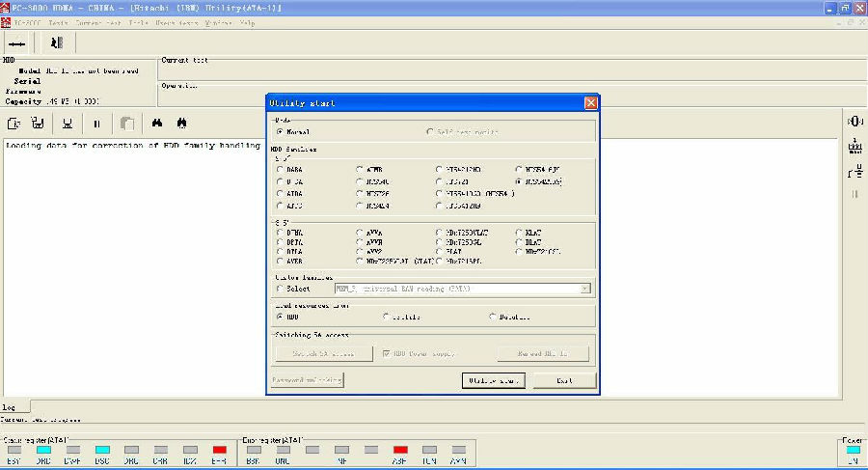
Task: Open the Current test menu
Action: pyautogui.click(x=98, y=23)
